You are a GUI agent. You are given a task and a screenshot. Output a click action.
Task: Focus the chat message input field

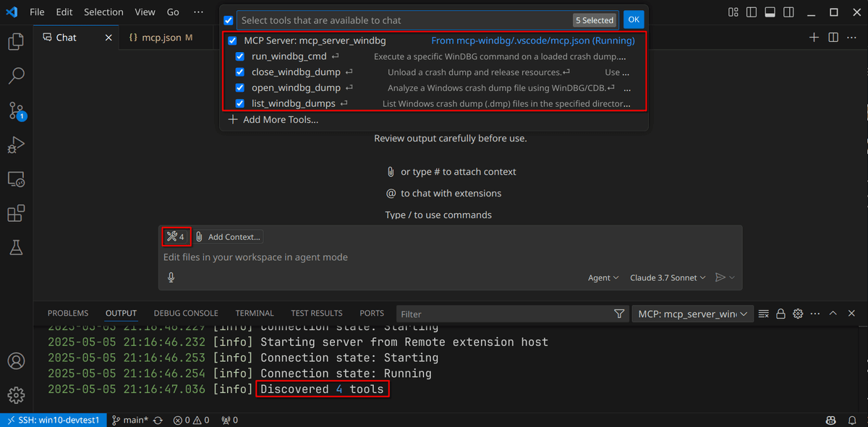click(x=450, y=257)
